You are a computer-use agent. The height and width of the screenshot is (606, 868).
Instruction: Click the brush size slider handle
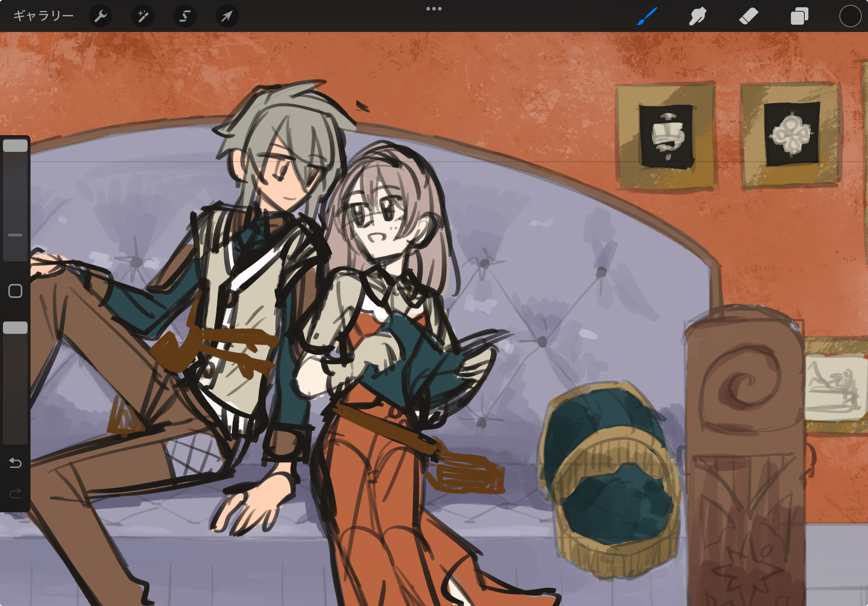(x=15, y=146)
